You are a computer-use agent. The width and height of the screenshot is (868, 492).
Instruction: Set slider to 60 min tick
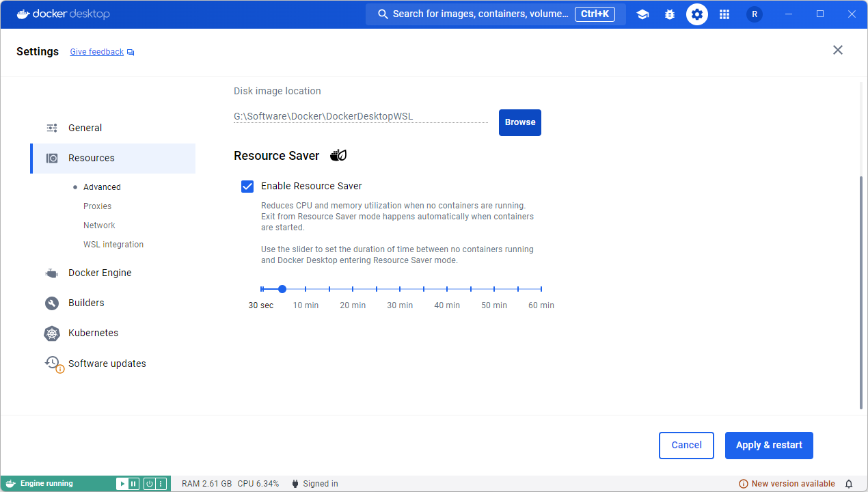(x=541, y=289)
